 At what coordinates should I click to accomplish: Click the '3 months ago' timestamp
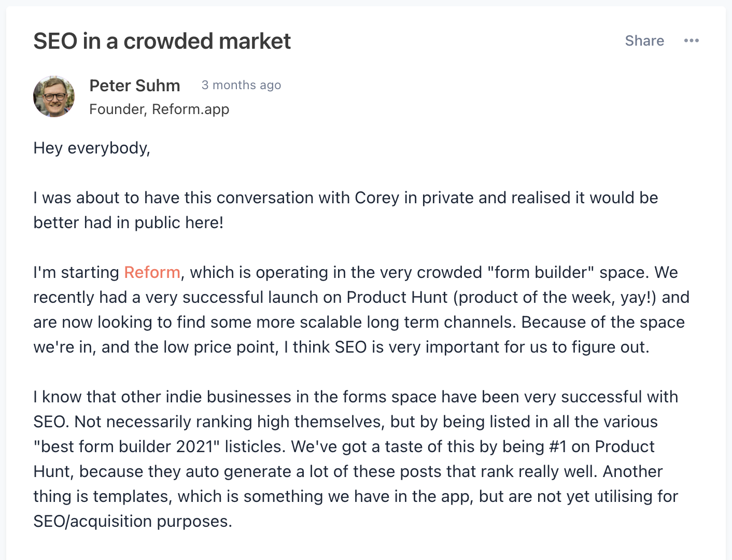pyautogui.click(x=241, y=85)
